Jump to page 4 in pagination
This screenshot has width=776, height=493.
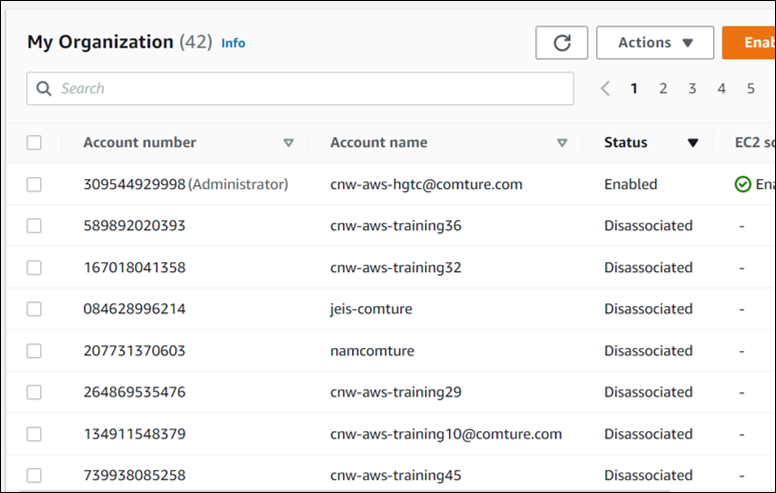(x=721, y=89)
